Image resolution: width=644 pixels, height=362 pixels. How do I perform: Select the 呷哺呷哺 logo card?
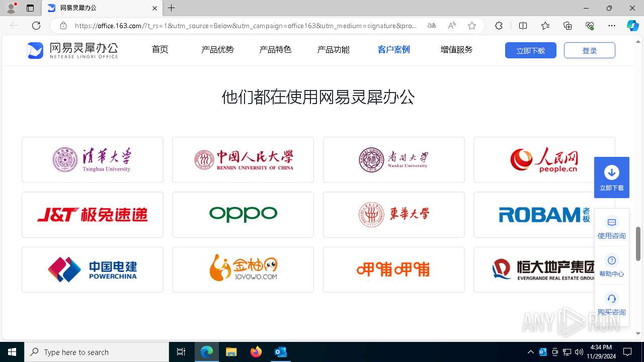394,269
